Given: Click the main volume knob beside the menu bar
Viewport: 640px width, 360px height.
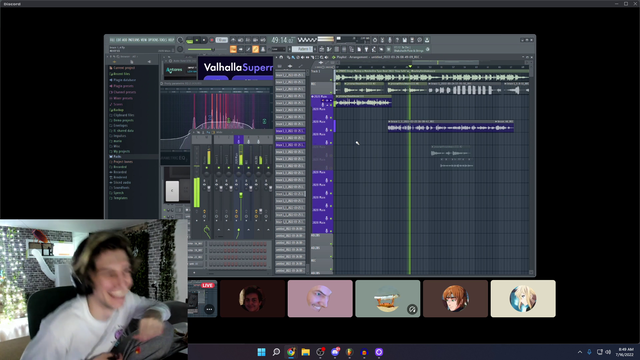Looking at the screenshot, I should point(180,40).
